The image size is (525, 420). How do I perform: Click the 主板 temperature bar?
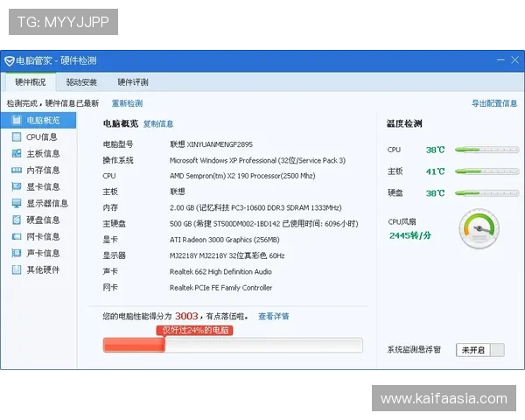click(486, 171)
